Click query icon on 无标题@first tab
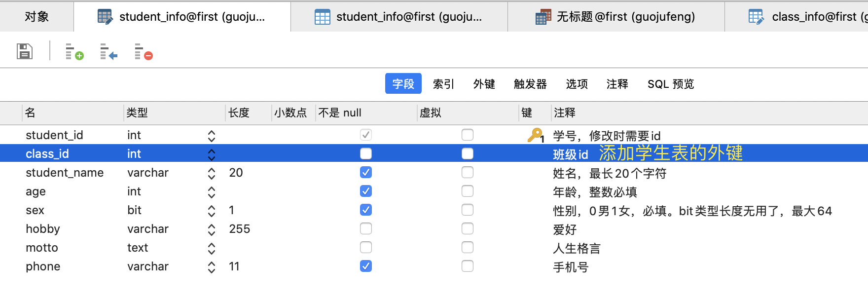 pyautogui.click(x=543, y=17)
